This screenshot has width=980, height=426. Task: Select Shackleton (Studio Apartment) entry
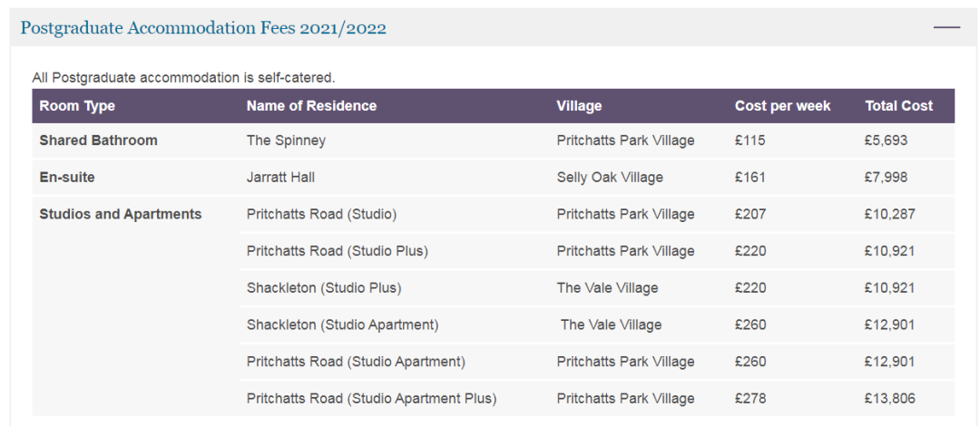(342, 324)
